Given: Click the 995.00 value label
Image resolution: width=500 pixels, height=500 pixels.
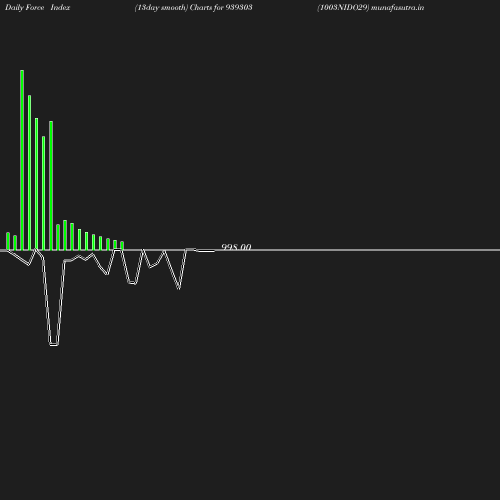Looking at the screenshot, I should (236, 247).
